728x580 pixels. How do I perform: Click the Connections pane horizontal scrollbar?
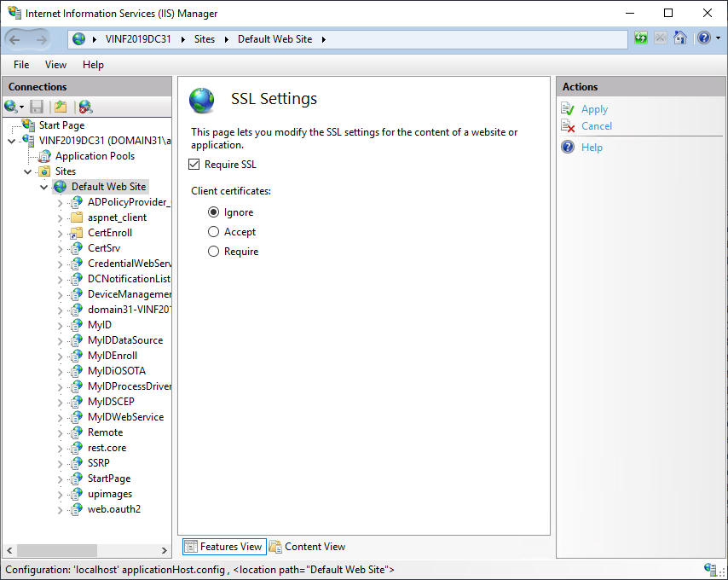(85, 550)
